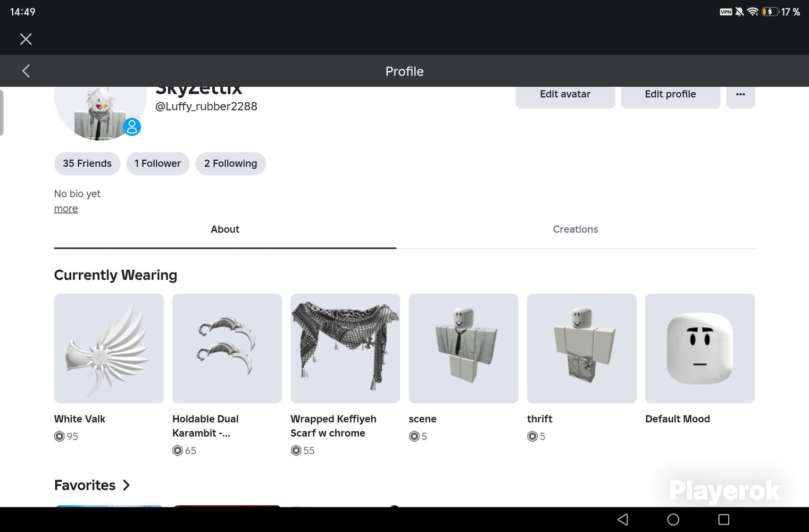Click the @Luffy_rubber2288 username
809x532 pixels.
pos(206,106)
